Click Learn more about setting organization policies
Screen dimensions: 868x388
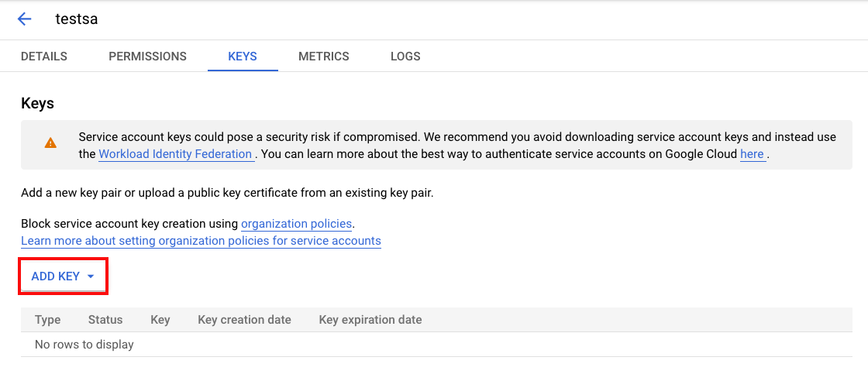[201, 241]
